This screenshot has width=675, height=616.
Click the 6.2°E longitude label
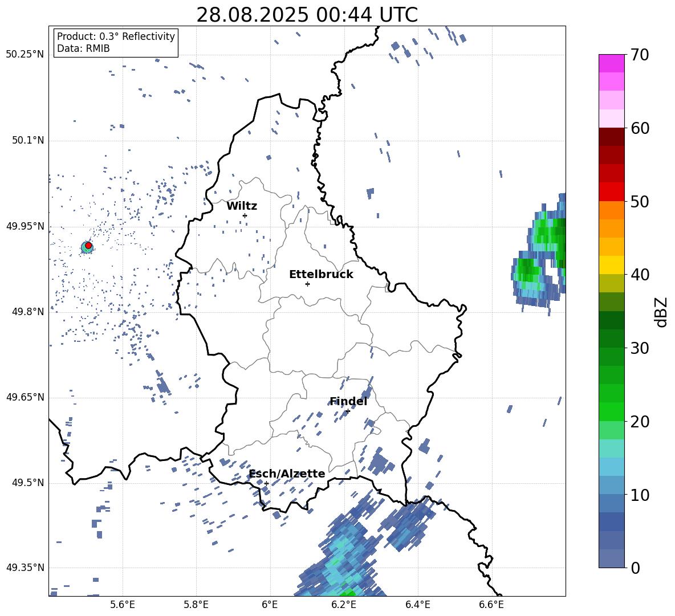[x=344, y=605]
